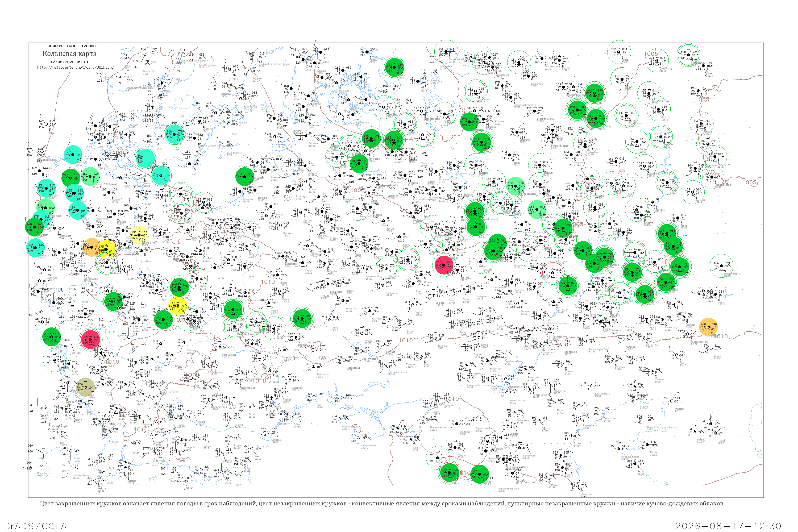Viewport: 798px width, 532px height.
Task: Click the station label "Obrestad"
Action: [x=108, y=78]
